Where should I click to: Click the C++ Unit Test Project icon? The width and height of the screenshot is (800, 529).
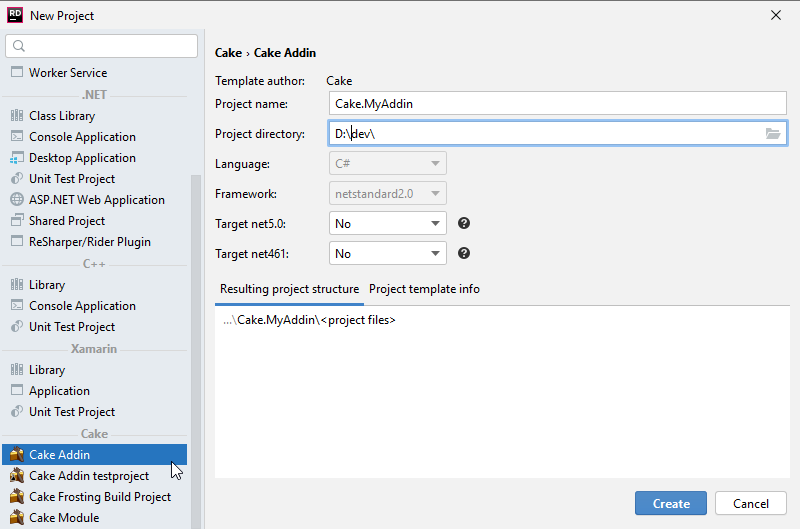click(x=17, y=326)
